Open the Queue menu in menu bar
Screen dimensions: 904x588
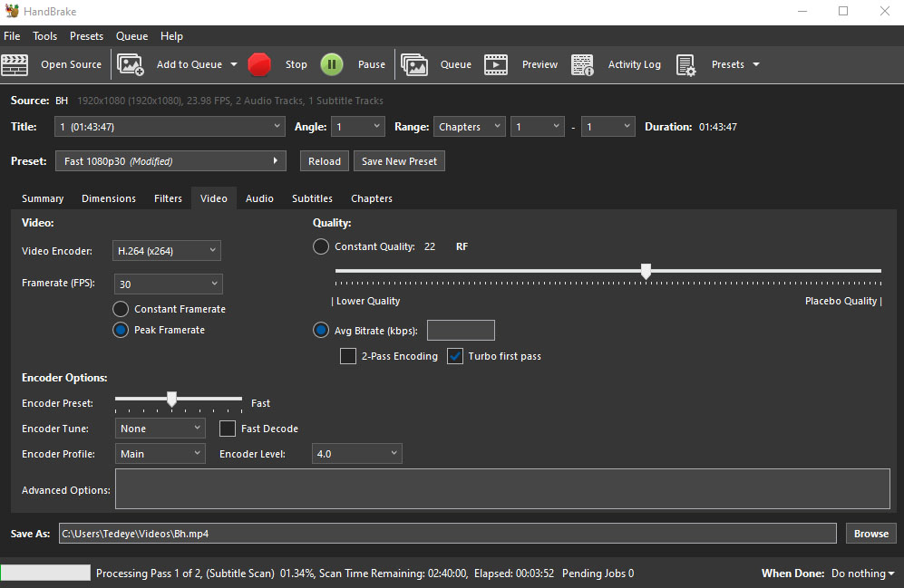click(132, 35)
